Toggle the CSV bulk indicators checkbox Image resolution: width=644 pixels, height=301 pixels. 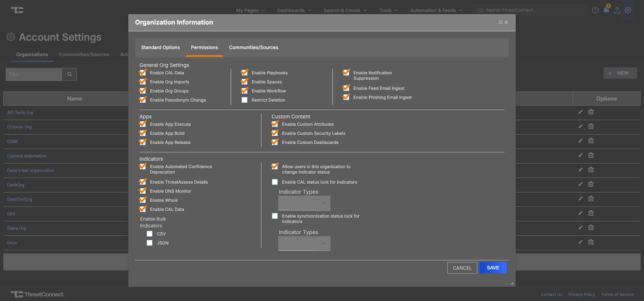point(150,234)
